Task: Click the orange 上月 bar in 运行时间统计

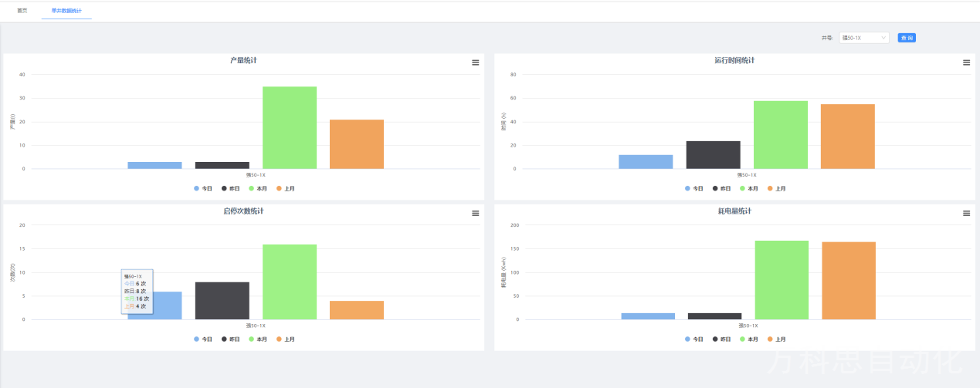Action: pos(848,137)
